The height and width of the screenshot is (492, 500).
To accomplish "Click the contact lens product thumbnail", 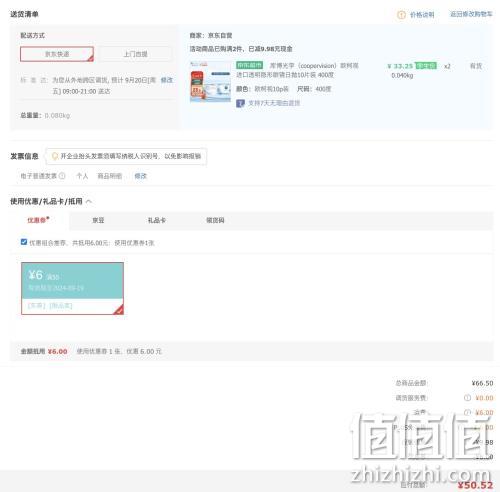I will click(210, 82).
